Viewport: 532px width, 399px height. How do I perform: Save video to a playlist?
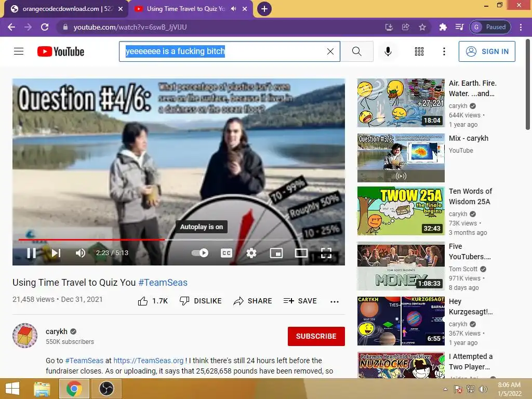click(x=300, y=301)
